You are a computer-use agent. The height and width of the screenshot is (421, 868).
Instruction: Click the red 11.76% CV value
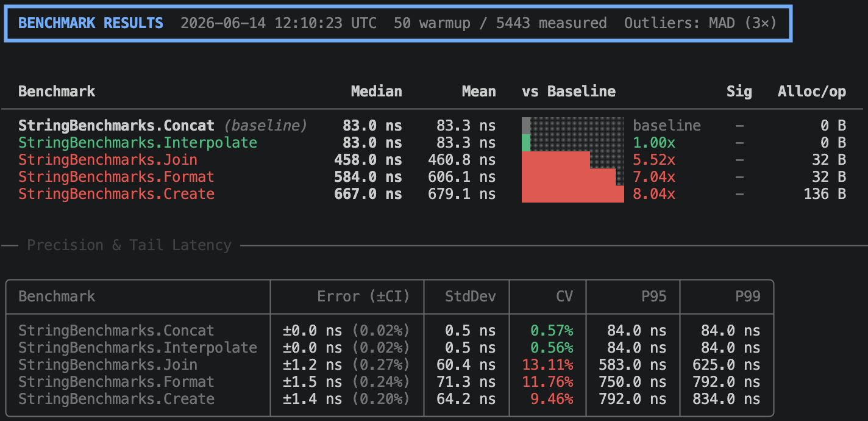click(547, 382)
